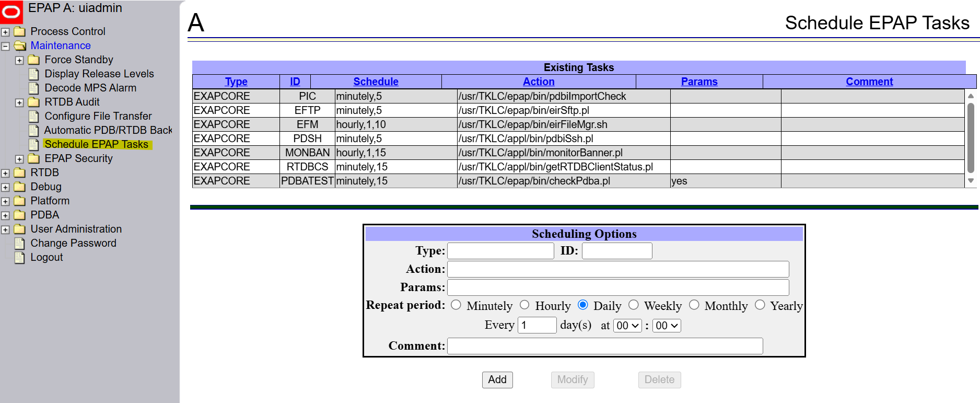Collapse the Maintenance tree node
Image resolution: width=980 pixels, height=403 pixels.
[x=5, y=46]
